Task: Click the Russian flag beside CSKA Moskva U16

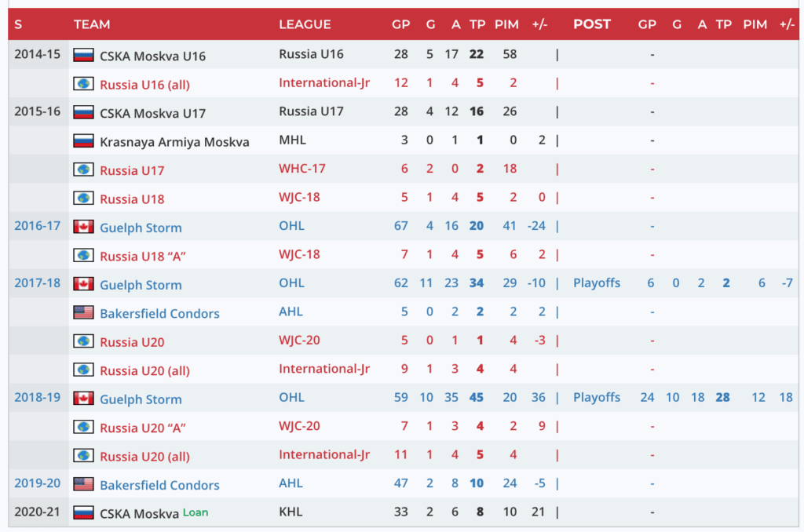Action: [x=83, y=56]
